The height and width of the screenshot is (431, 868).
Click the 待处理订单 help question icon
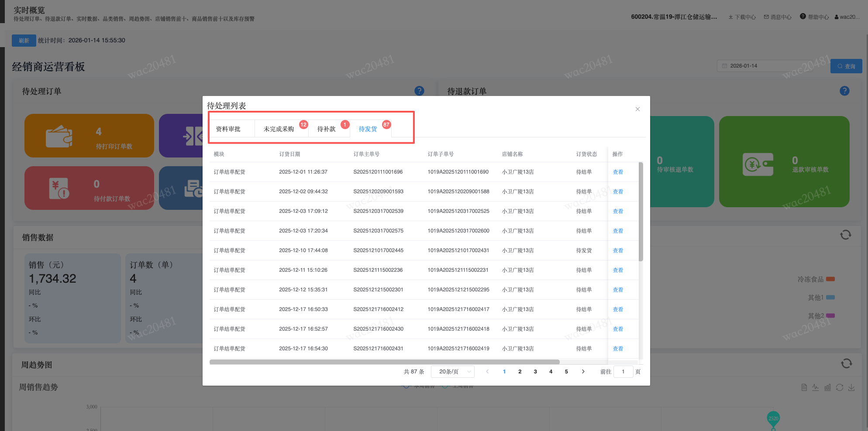point(419,91)
